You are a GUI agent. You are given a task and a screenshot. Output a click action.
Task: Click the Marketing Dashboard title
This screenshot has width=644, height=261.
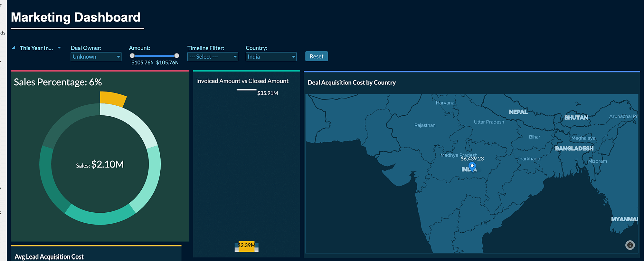[76, 17]
